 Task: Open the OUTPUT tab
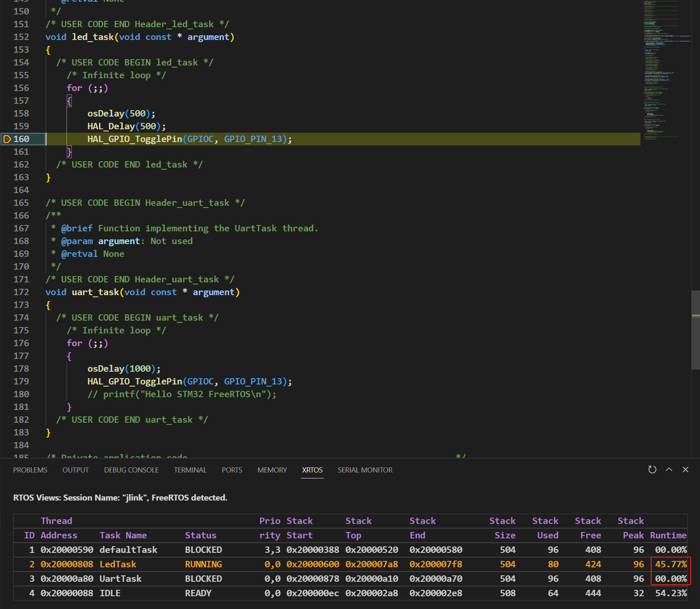[76, 470]
